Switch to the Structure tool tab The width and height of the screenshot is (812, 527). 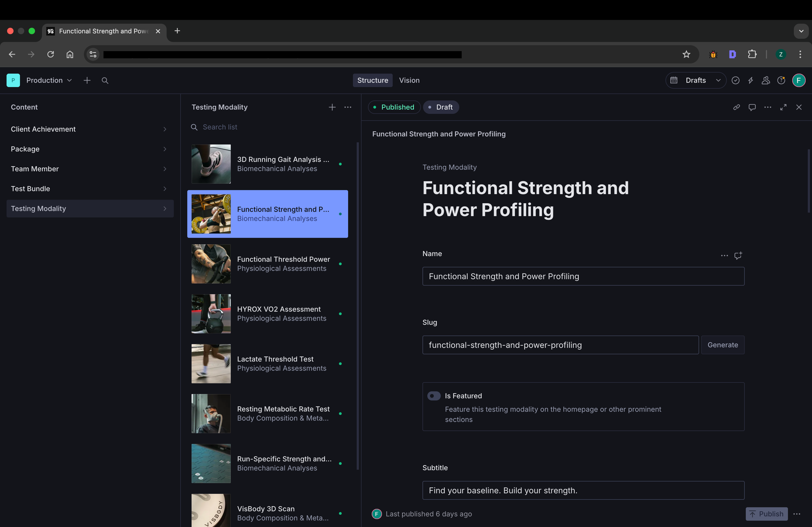(372, 81)
